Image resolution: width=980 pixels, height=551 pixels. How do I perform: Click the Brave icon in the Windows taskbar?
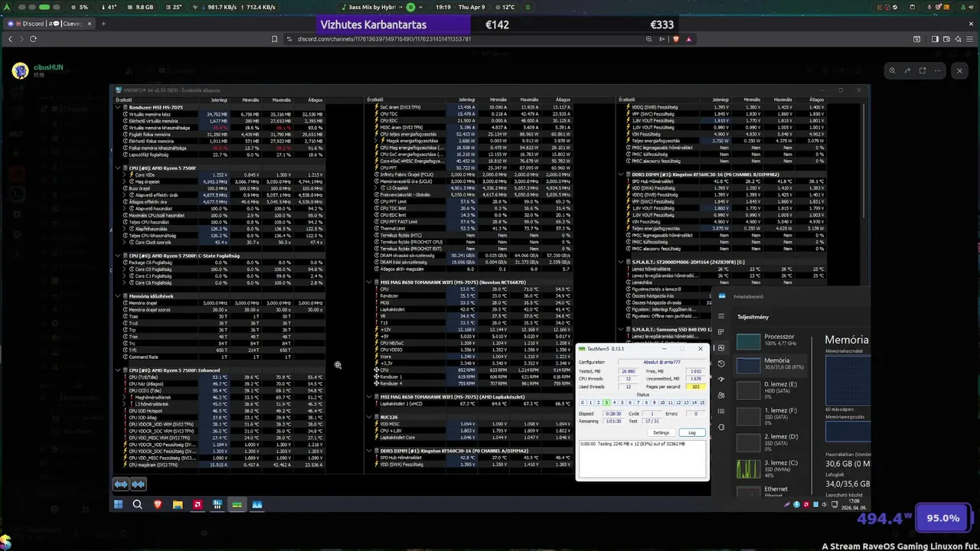click(x=158, y=504)
